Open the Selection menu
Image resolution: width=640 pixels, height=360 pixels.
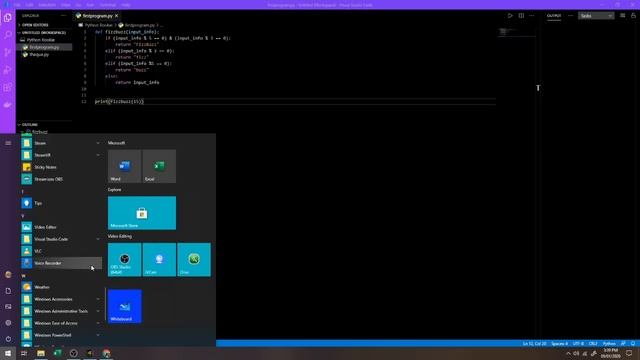pyautogui.click(x=47, y=5)
